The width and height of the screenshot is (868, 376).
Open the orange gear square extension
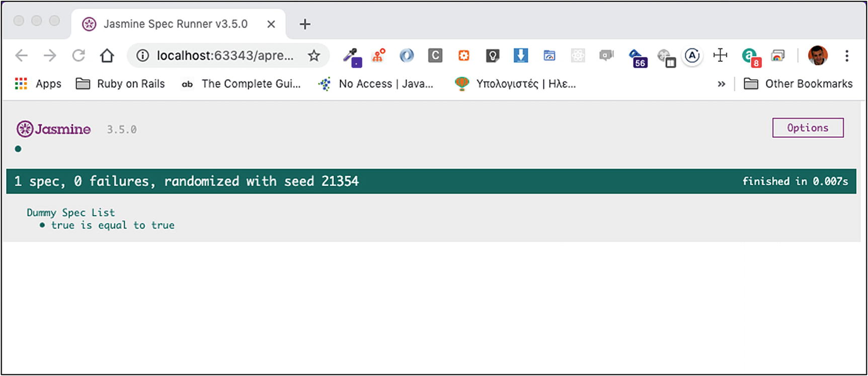(x=464, y=55)
